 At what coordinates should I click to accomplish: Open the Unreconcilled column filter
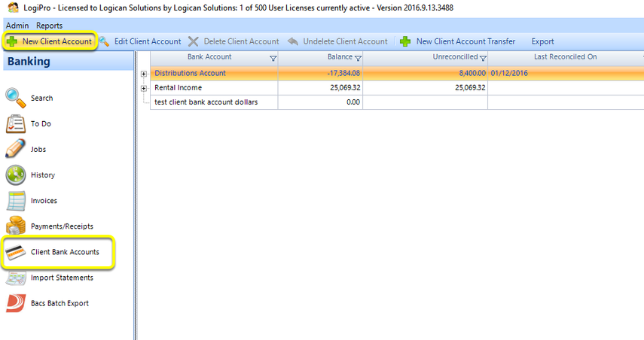(x=483, y=59)
